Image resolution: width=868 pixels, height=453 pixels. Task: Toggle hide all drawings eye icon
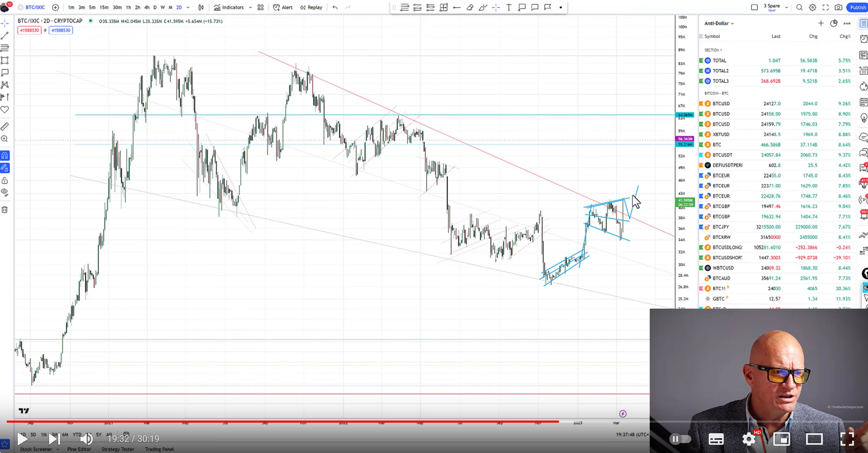(x=5, y=192)
